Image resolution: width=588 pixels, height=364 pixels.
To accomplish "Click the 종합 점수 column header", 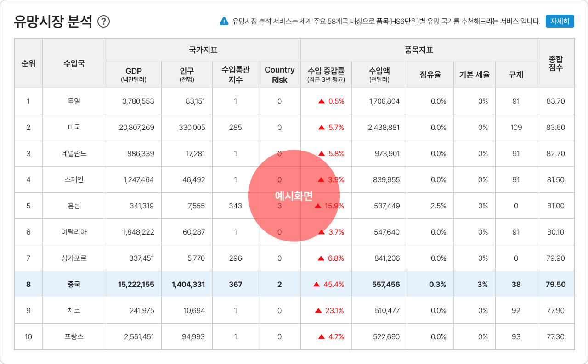I will point(555,63).
